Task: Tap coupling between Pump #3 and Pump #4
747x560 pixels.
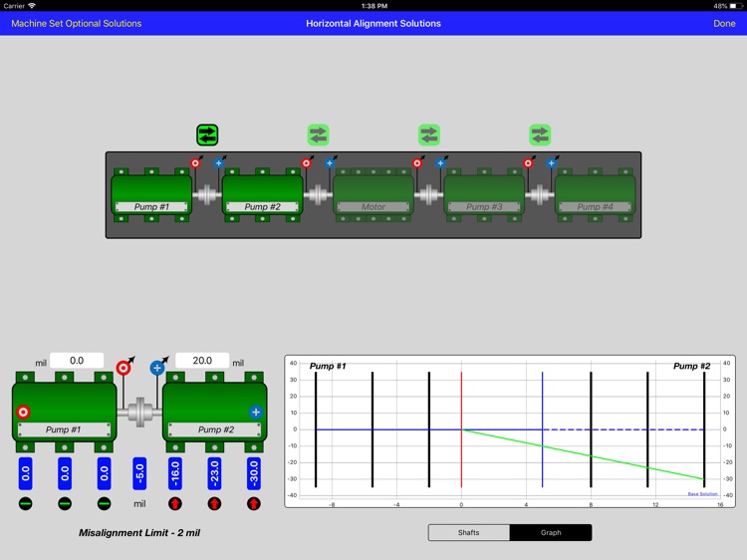Action: [540, 195]
